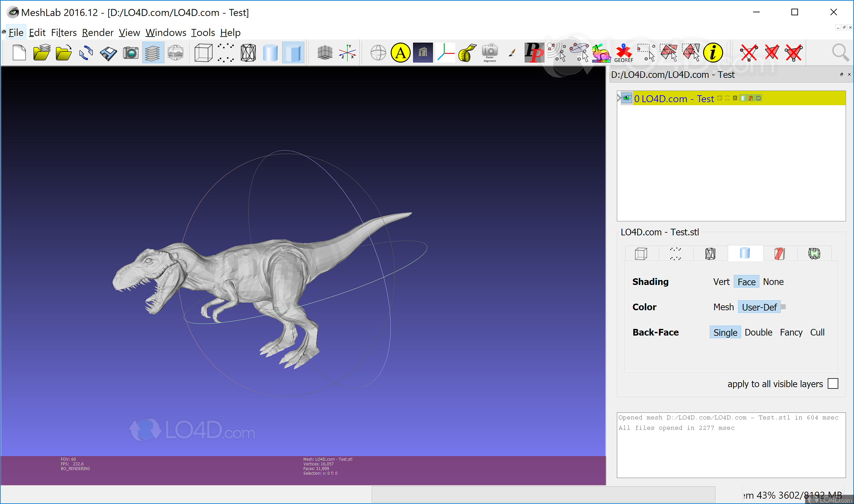Viewport: 854px width, 504px height.
Task: Switch to the decorator edges tab in render panel
Action: point(814,253)
